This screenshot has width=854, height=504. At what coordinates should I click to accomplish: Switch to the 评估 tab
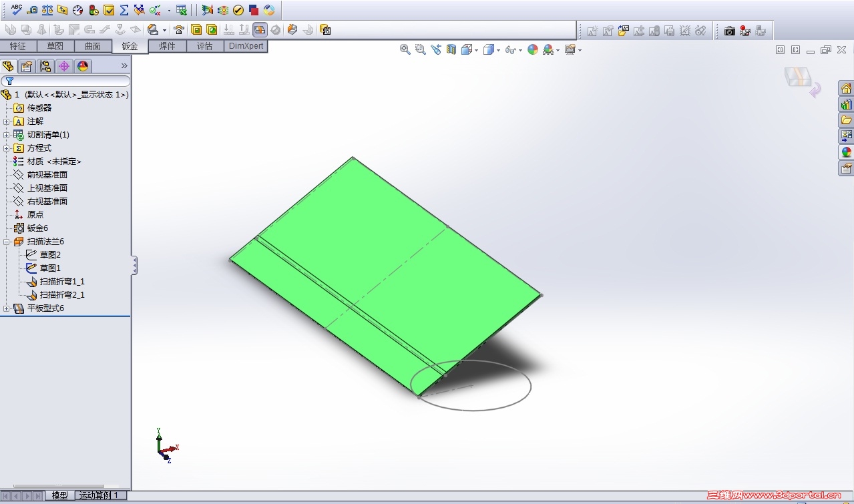coord(204,46)
